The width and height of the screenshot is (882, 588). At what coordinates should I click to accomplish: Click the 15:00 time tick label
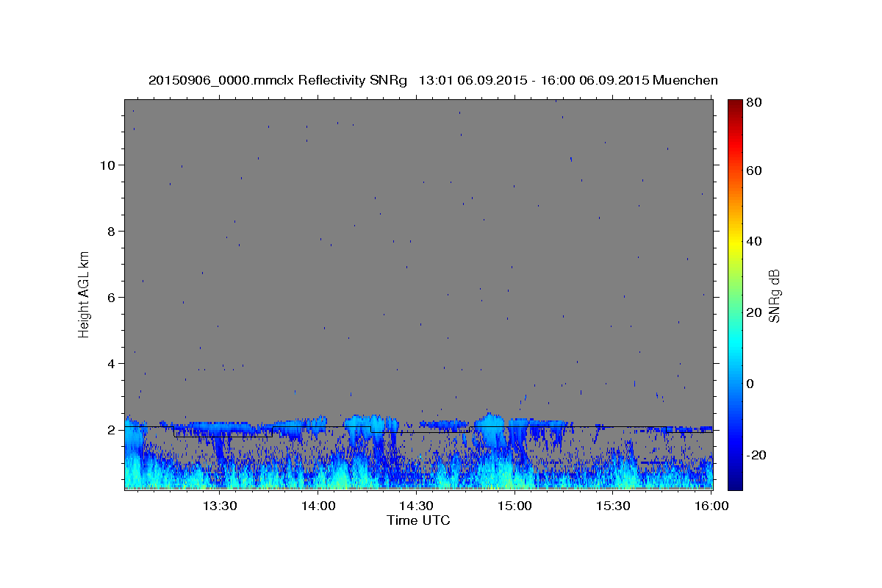pos(515,506)
